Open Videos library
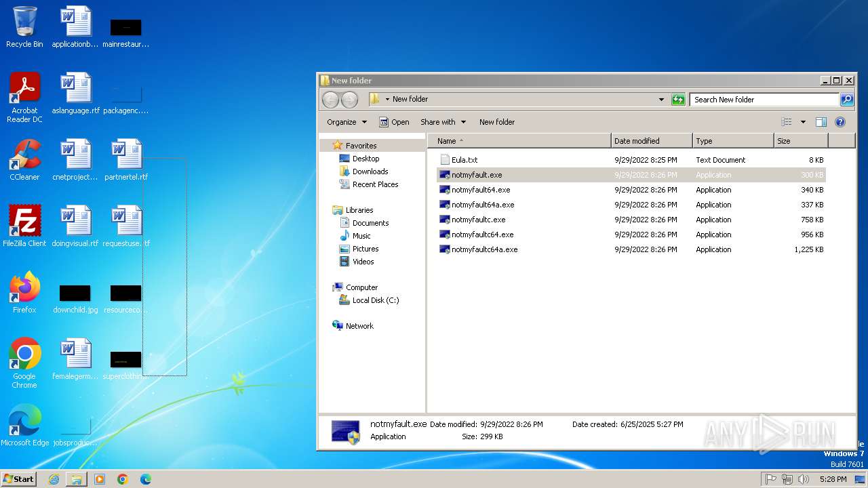Screen dimensions: 868x488 [363, 262]
